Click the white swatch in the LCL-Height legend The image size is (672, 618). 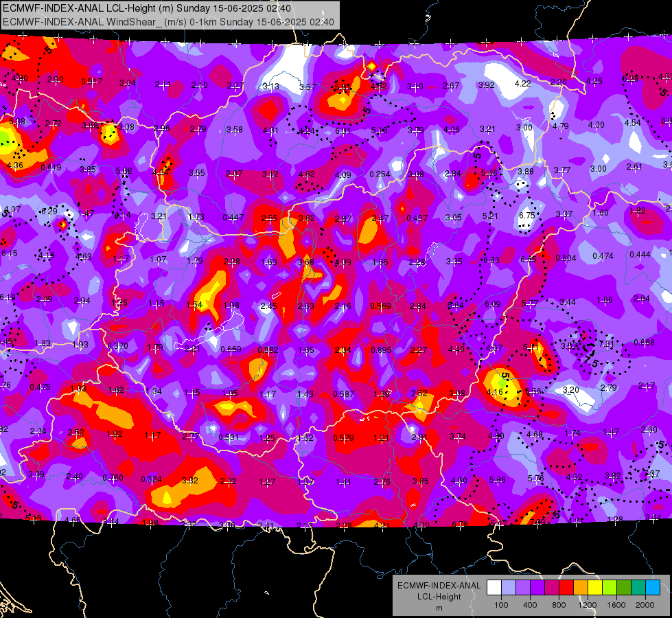494,587
